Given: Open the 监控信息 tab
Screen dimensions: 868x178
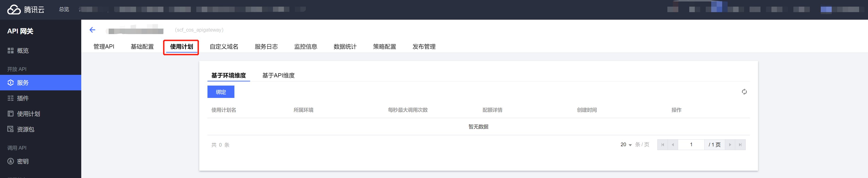Looking at the screenshot, I should coord(306,47).
